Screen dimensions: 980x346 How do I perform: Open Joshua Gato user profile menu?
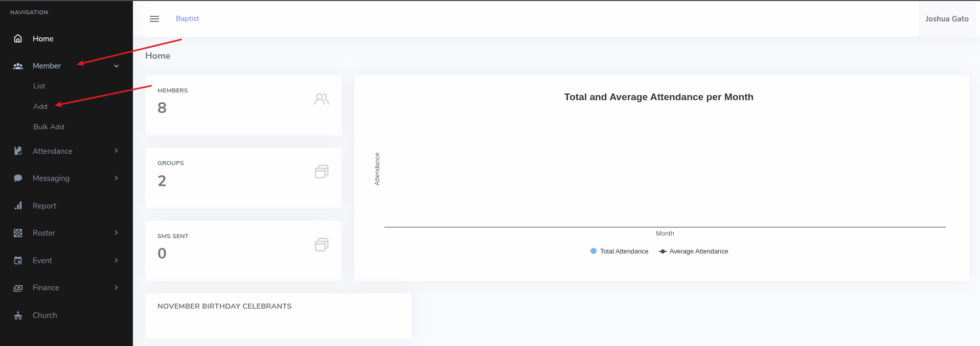(x=946, y=19)
